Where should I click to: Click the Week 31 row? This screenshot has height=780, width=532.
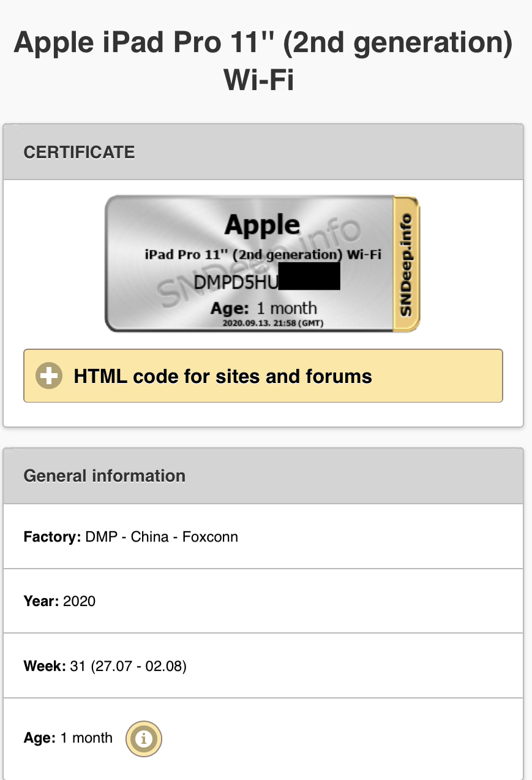[x=263, y=665]
